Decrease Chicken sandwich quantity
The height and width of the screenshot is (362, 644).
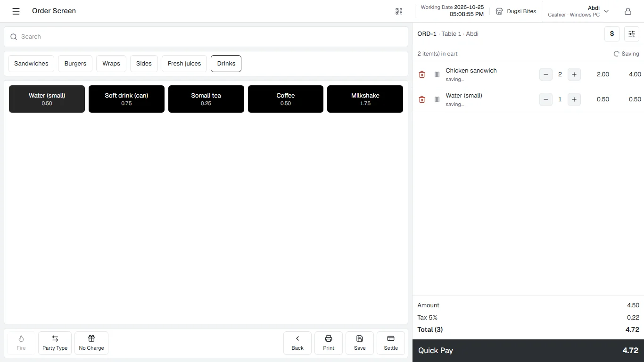pyautogui.click(x=546, y=74)
